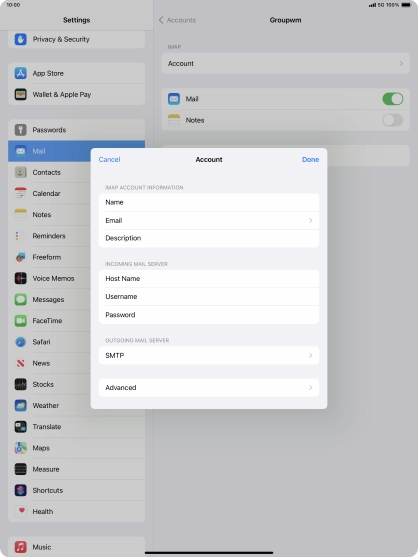Viewport: 418px width, 557px height.
Task: Open Privacy & Security hand icon
Action: [x=21, y=39]
